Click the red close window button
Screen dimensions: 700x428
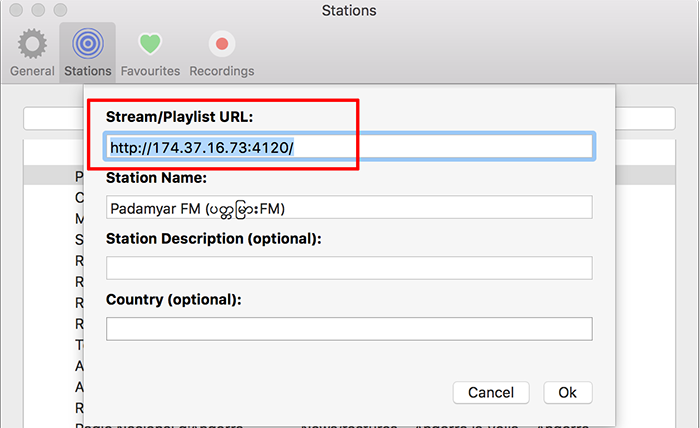tap(17, 10)
